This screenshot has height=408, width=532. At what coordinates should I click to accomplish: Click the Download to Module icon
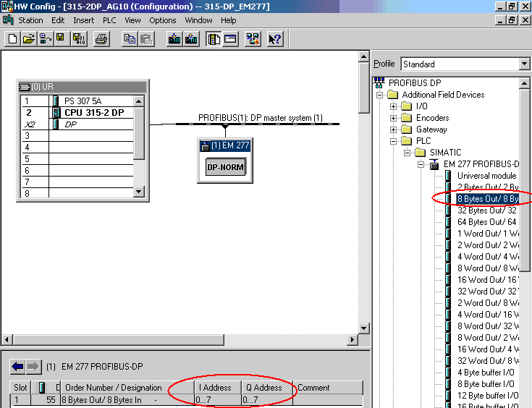tap(174, 39)
